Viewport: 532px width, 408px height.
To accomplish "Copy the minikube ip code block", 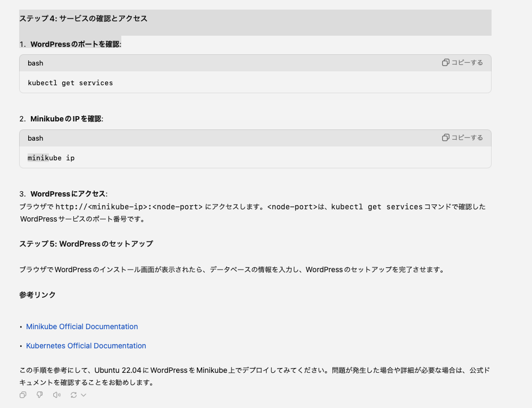I will pyautogui.click(x=462, y=137).
